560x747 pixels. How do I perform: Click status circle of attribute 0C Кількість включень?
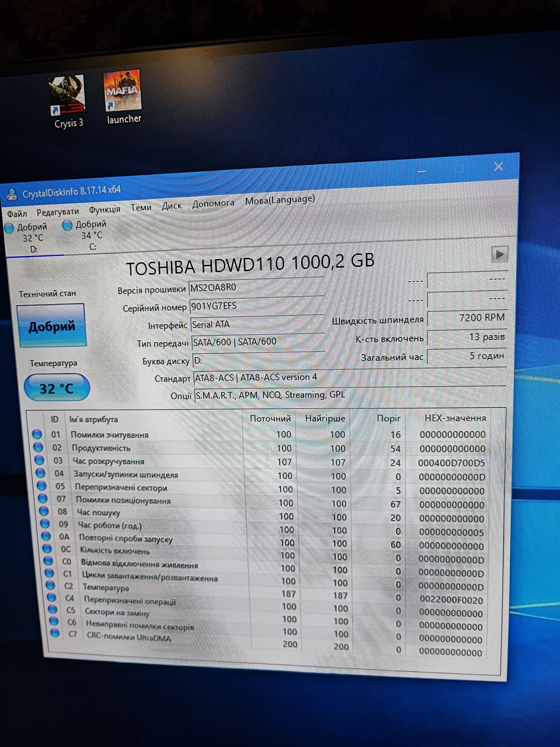[47, 548]
